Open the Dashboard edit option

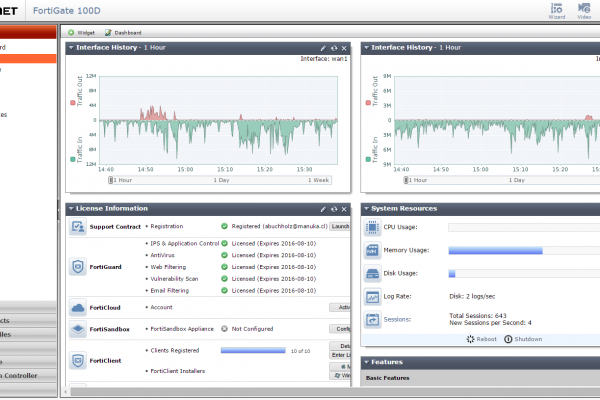[x=123, y=33]
